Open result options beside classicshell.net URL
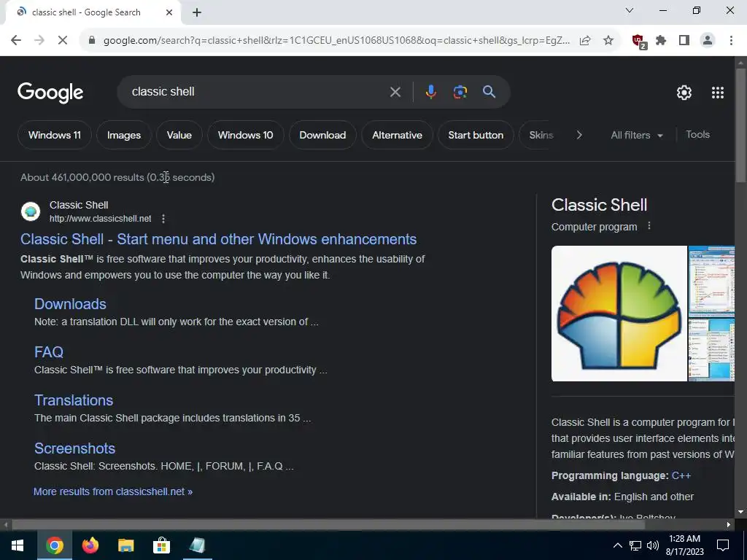 tap(163, 219)
